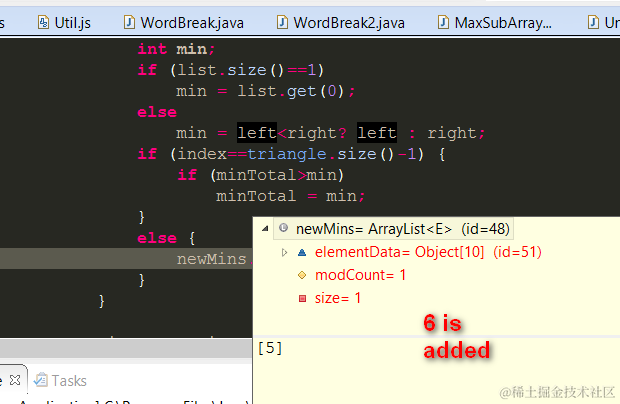The width and height of the screenshot is (620, 404).
Task: Click the if (index==triangle.size()-1) line
Action: point(292,154)
